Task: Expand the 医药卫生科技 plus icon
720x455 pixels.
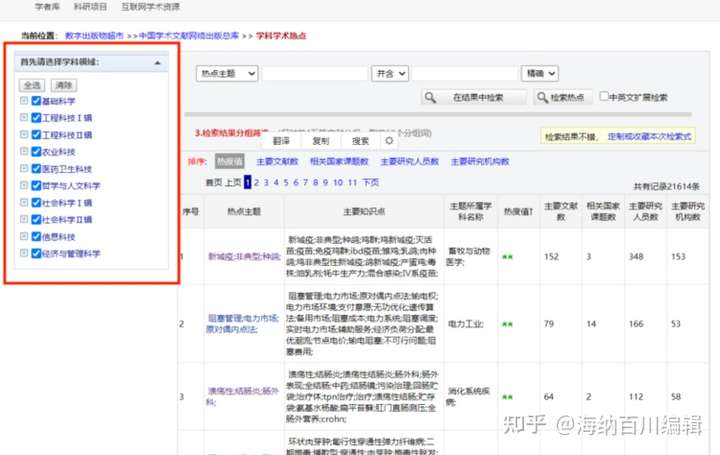Action: click(x=23, y=169)
